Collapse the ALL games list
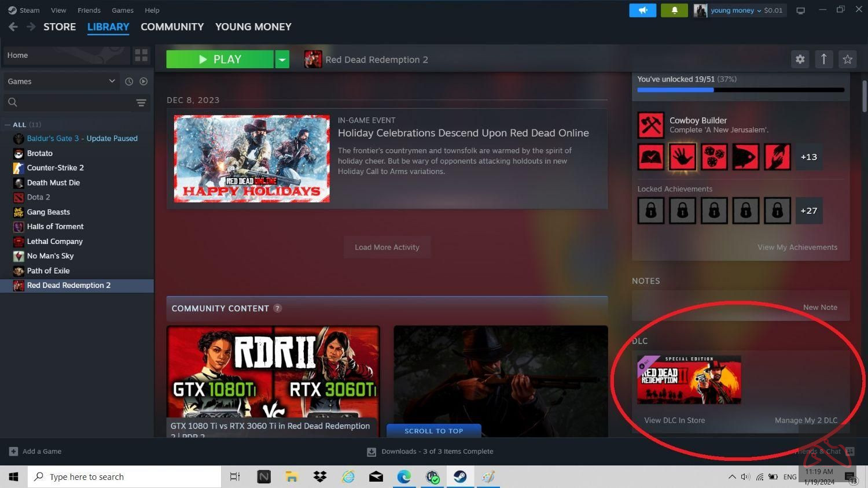868x488 pixels. [x=8, y=124]
